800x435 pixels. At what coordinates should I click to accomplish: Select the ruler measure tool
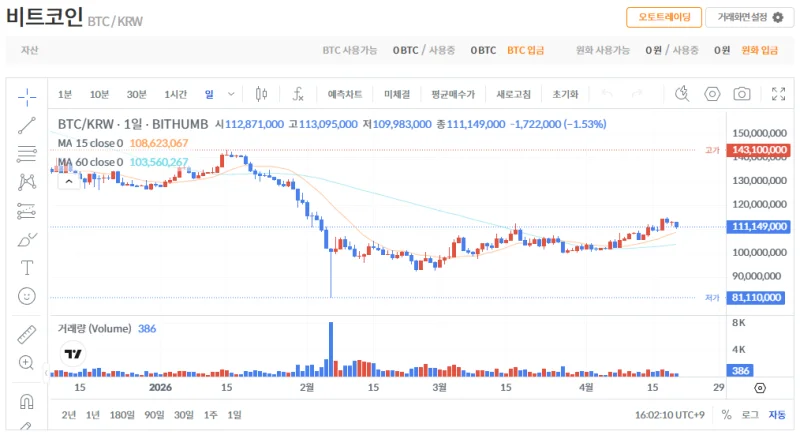(27, 335)
